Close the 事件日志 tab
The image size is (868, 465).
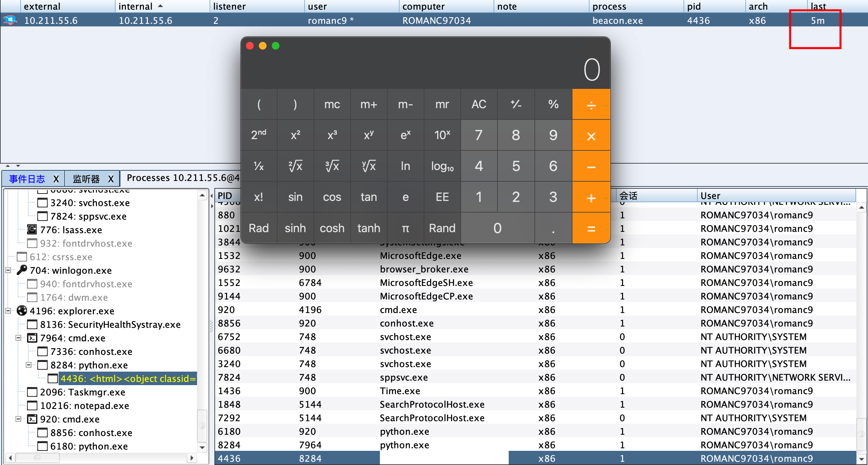[56, 179]
